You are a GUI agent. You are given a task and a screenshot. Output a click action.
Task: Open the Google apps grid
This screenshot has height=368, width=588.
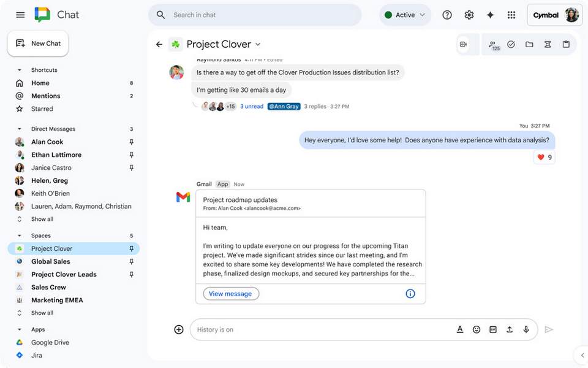511,15
